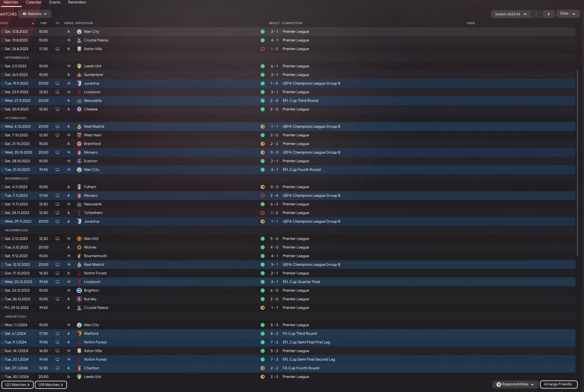The width and height of the screenshot is (584, 392).
Task: Open the EFL Cup Semi Final Second Leg link
Action: tap(309, 360)
